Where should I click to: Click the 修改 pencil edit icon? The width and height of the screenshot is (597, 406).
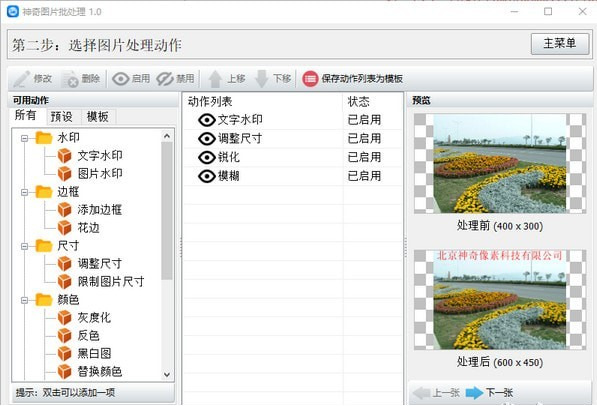22,79
